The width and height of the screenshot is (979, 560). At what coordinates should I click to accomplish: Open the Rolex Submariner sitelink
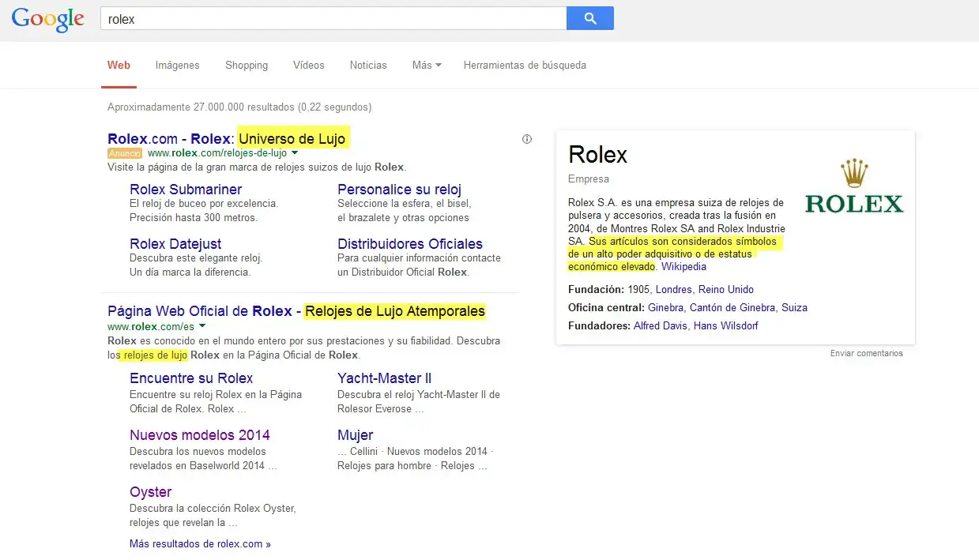coord(186,190)
